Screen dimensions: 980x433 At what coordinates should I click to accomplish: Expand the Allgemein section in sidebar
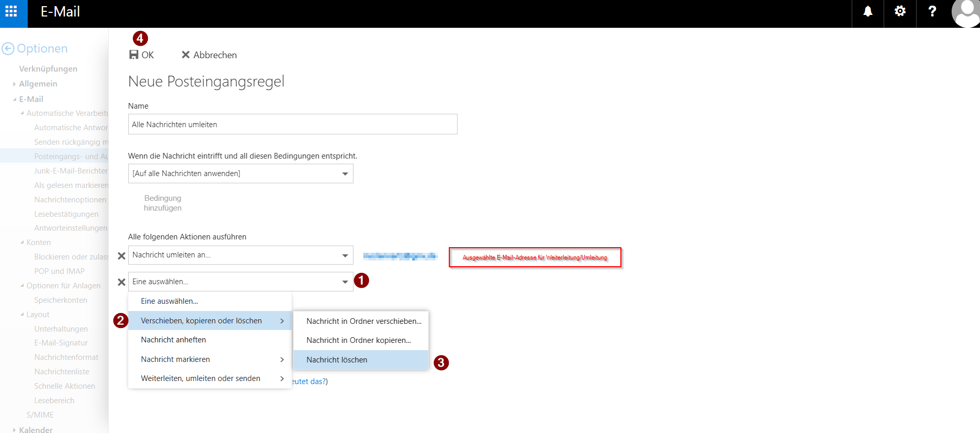coord(38,84)
